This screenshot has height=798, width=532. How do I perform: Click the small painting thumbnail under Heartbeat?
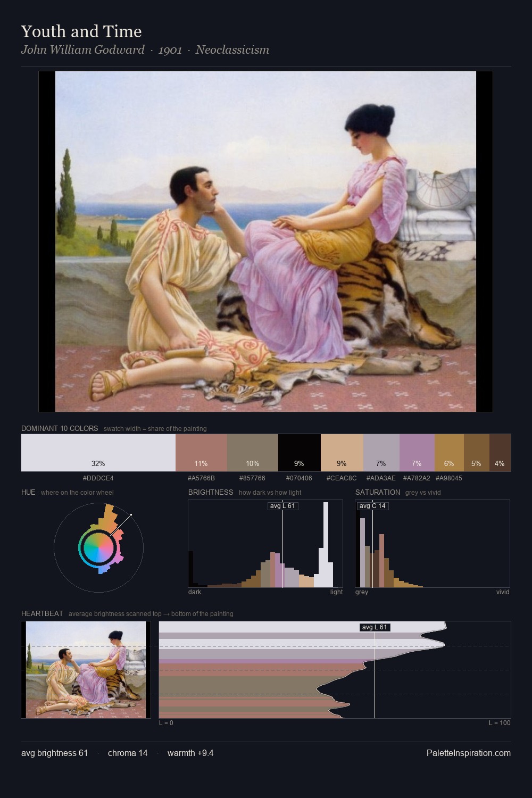[86, 670]
